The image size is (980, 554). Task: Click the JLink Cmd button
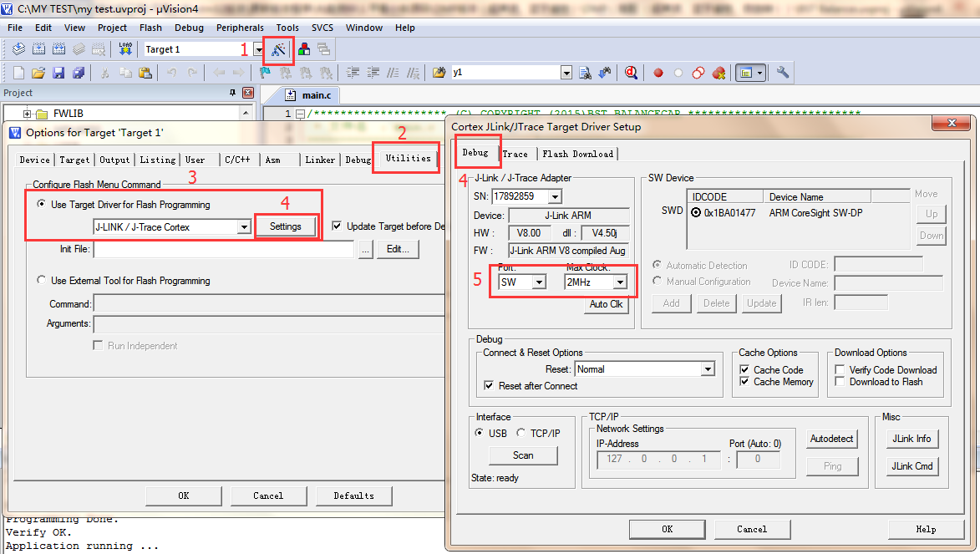pos(911,465)
